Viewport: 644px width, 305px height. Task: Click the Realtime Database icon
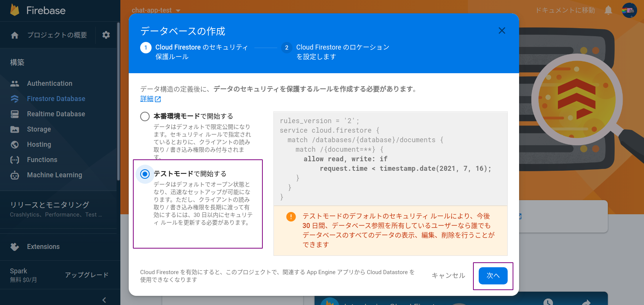pyautogui.click(x=15, y=114)
